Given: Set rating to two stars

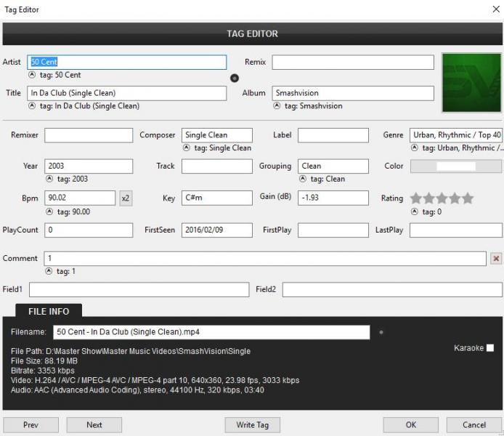Looking at the screenshot, I should coord(428,198).
